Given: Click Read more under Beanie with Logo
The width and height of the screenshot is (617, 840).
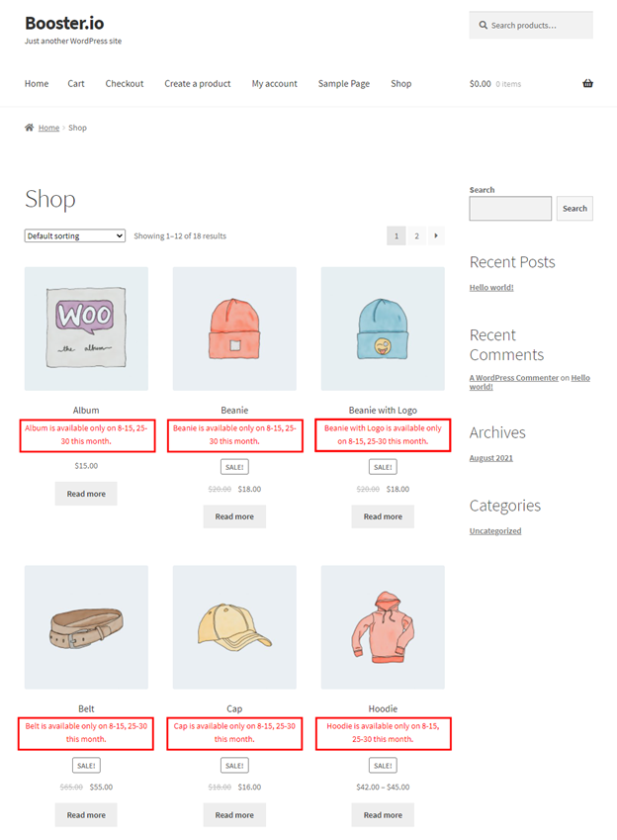Looking at the screenshot, I should pyautogui.click(x=383, y=516).
